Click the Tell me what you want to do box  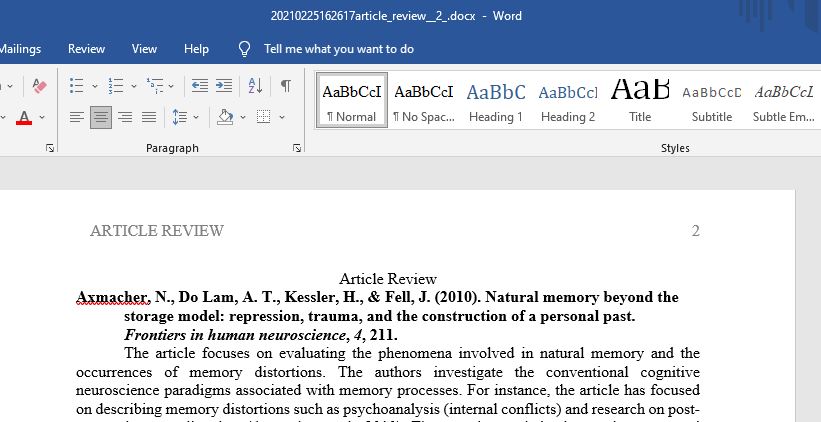(x=339, y=49)
